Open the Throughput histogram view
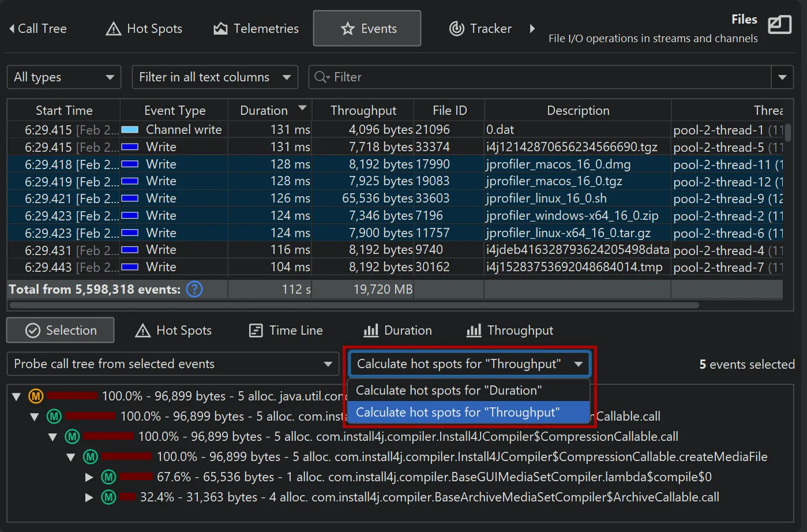Viewport: 807px width, 532px height. click(509, 330)
